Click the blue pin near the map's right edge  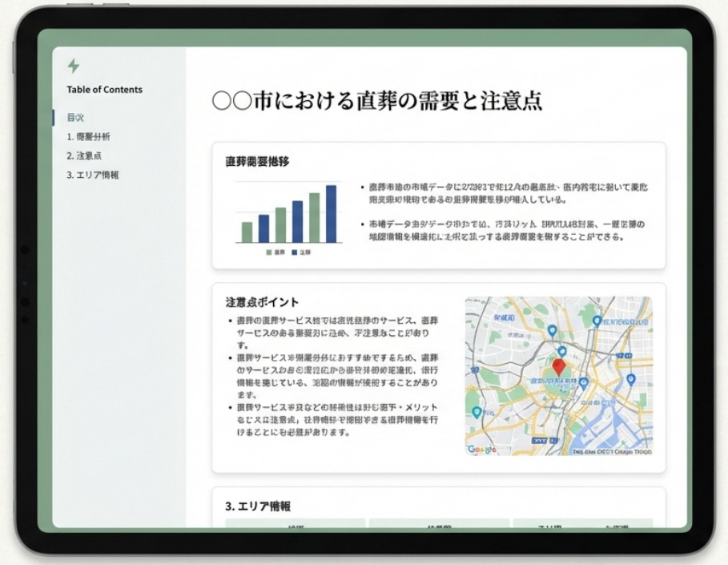coord(632,379)
